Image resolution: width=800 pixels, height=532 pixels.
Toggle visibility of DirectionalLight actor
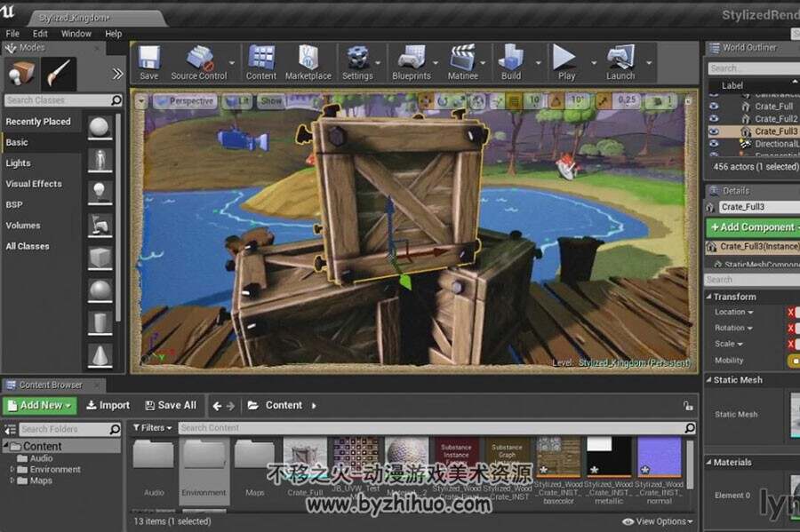click(x=714, y=144)
